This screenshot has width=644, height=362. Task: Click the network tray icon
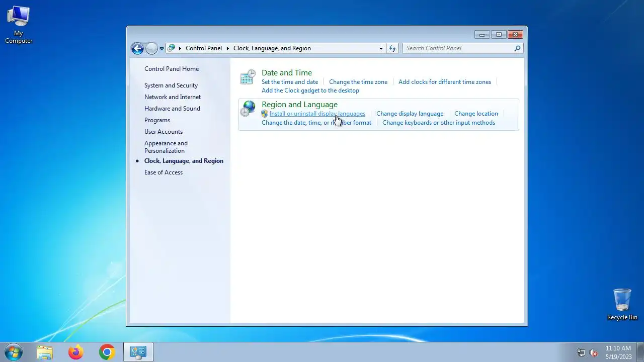(x=581, y=352)
